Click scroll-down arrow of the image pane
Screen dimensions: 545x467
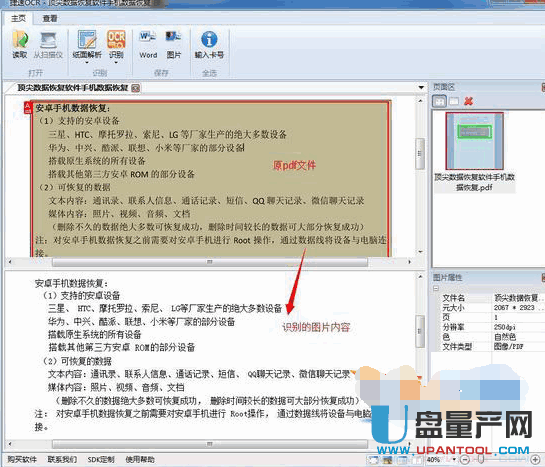[421, 252]
